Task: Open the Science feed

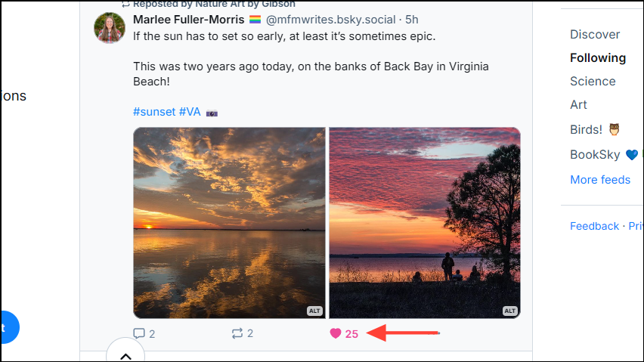Action: point(593,81)
